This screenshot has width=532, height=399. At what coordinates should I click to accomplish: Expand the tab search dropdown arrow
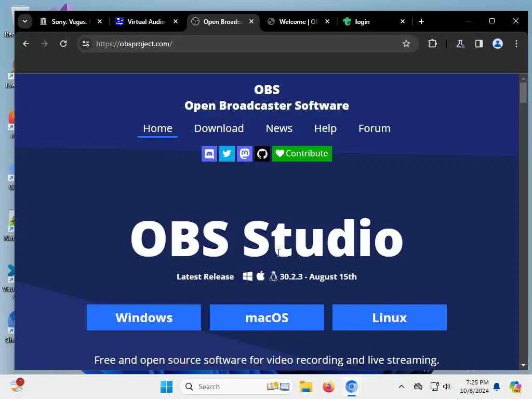[25, 21]
